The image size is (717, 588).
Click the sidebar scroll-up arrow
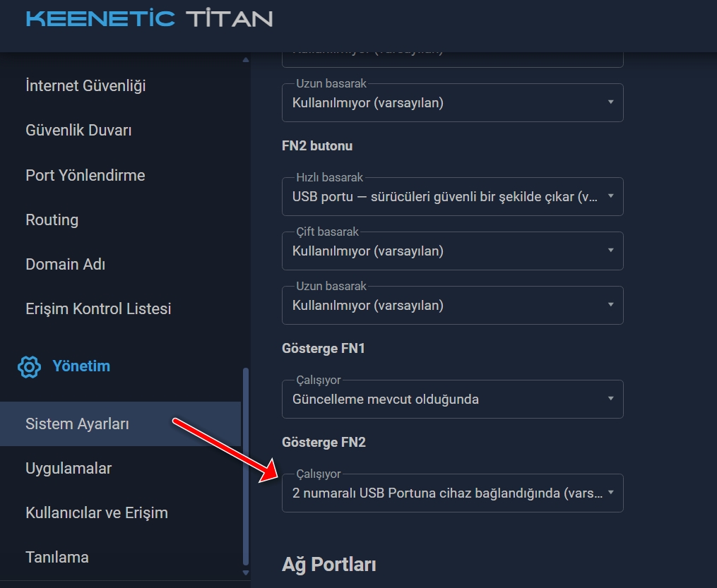(246, 60)
